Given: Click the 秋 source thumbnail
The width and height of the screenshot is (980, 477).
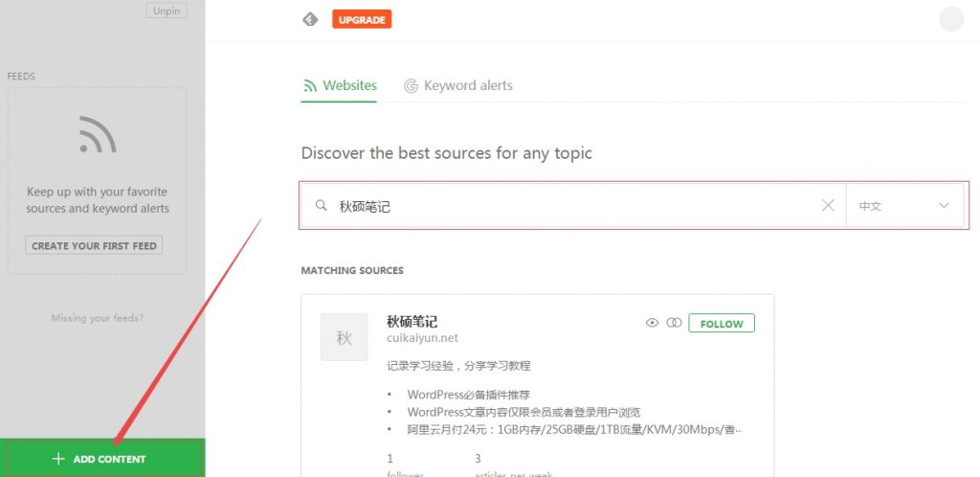Looking at the screenshot, I should (345, 337).
